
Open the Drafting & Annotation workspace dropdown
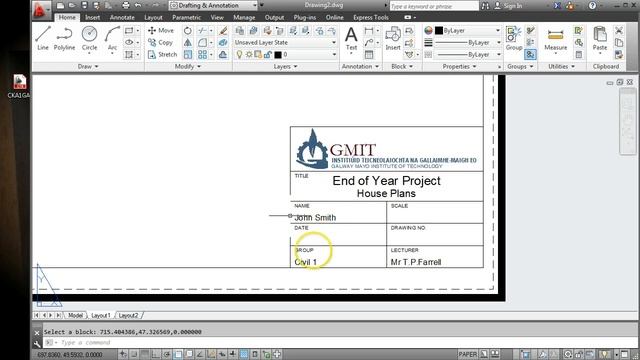pos(214,5)
